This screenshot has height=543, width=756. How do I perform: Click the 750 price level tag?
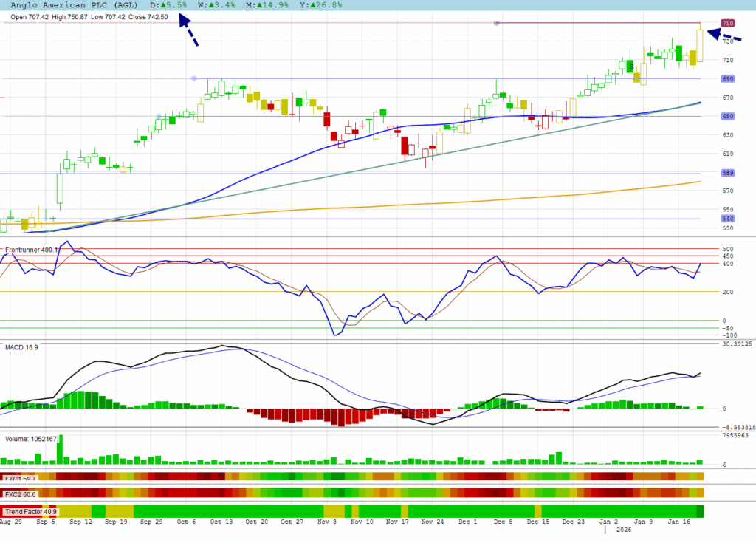point(727,24)
